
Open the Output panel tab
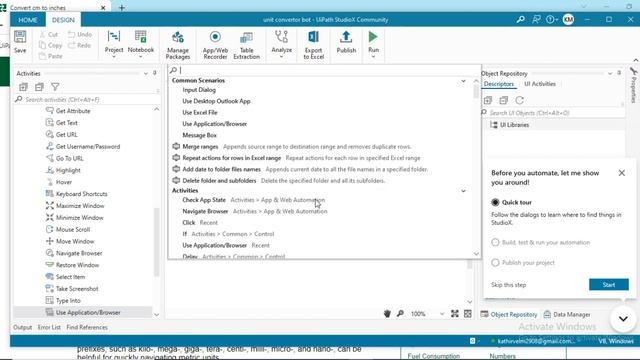[22, 327]
